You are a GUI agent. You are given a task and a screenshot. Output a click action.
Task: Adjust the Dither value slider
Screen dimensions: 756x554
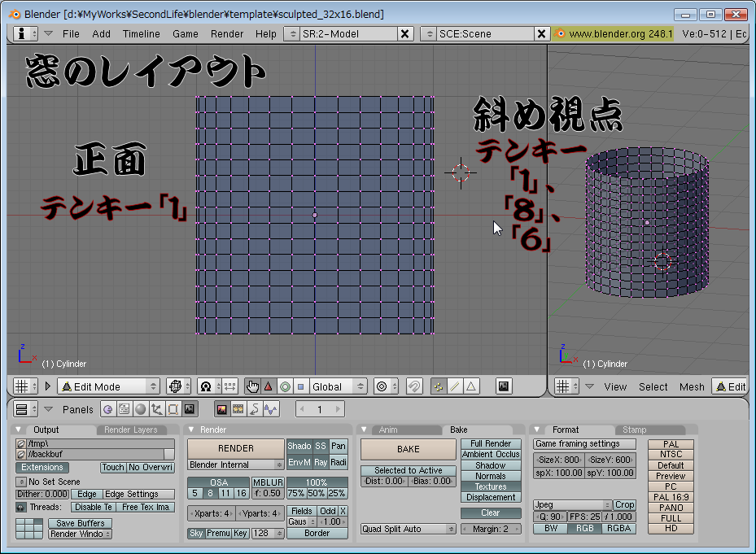[42, 494]
